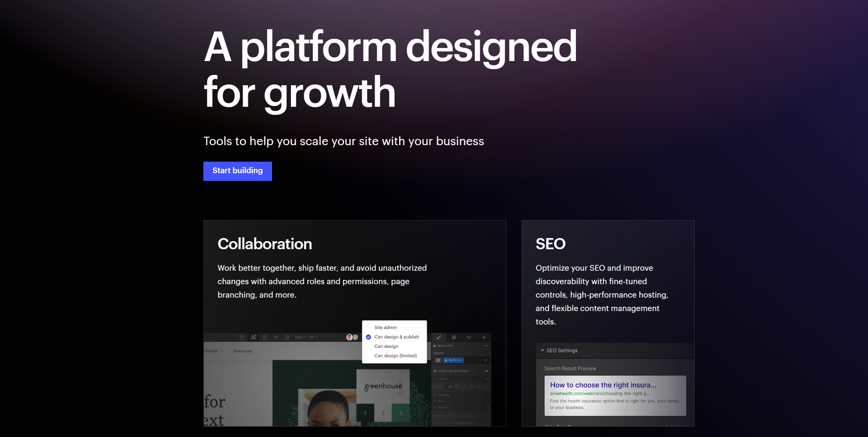Select the checked 'Can design & publish' role

pos(396,337)
